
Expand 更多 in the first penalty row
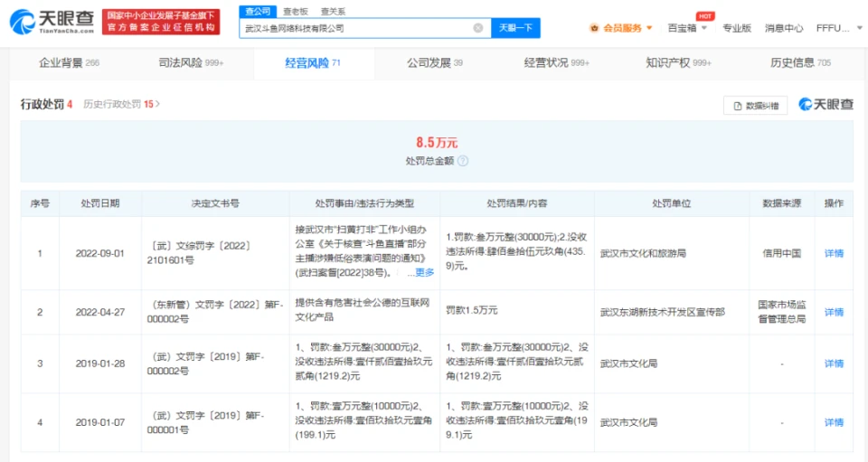tap(420, 272)
